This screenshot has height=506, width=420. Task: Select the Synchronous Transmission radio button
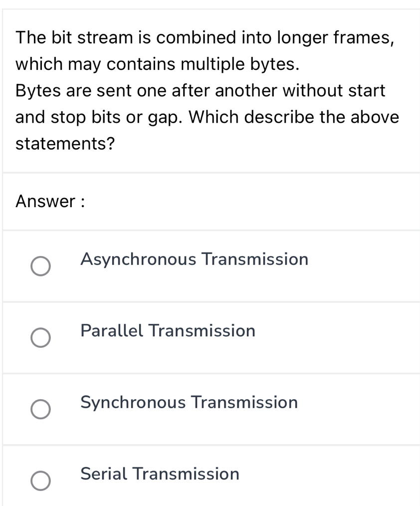pos(40,409)
